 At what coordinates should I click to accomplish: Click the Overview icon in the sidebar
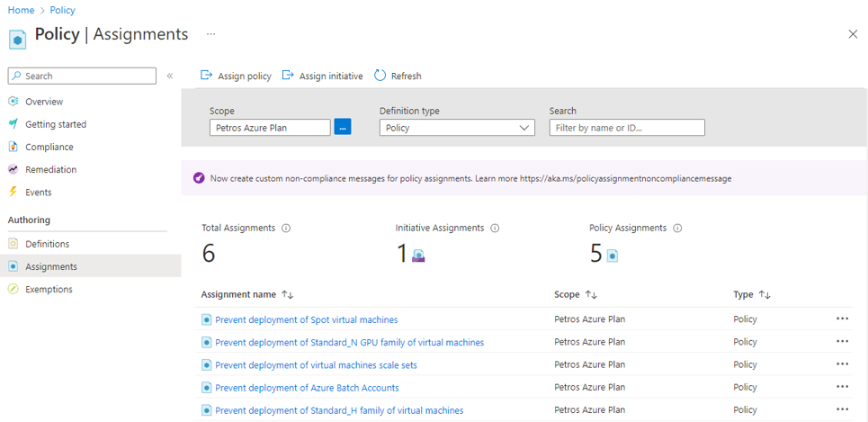tap(13, 102)
